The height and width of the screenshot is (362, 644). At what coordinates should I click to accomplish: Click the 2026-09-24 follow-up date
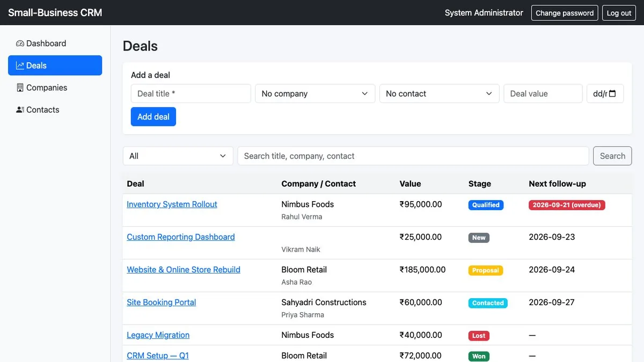[552, 270]
